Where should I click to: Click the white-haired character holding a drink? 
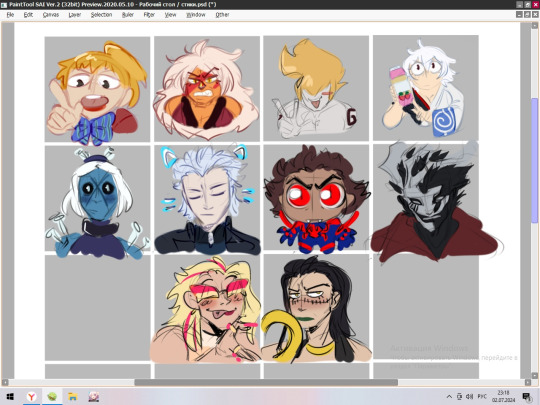(x=424, y=88)
